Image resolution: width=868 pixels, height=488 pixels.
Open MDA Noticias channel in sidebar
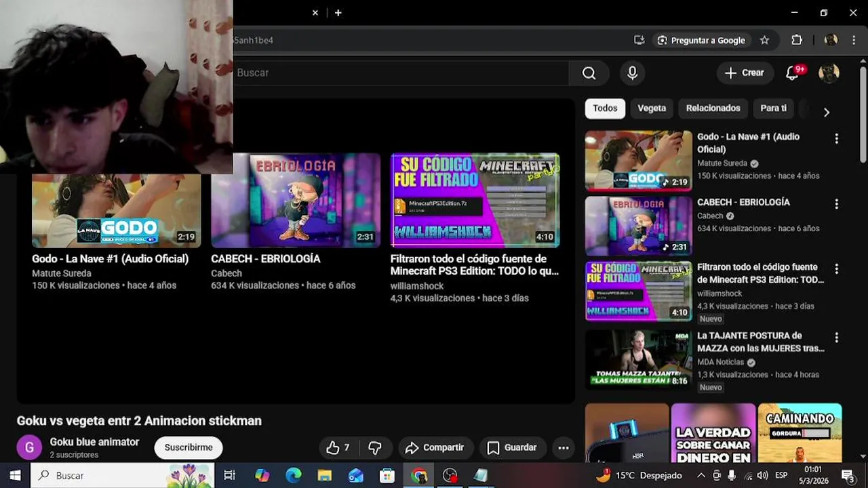click(x=720, y=362)
